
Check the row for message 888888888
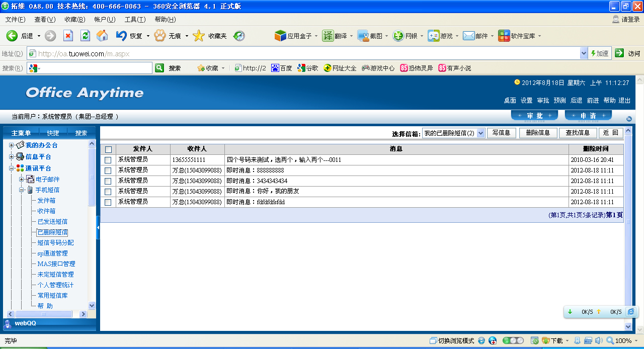(x=108, y=170)
